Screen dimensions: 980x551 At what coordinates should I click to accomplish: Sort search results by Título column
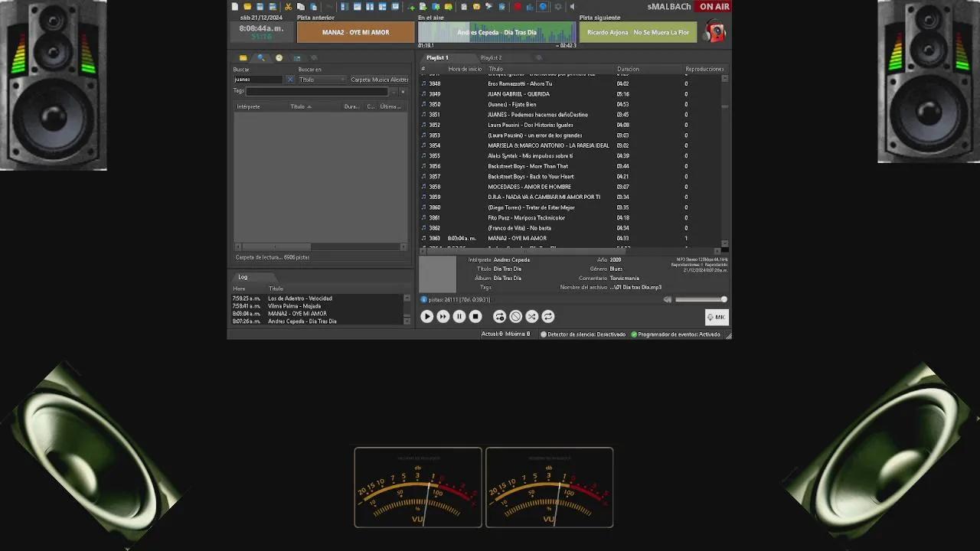(315, 107)
